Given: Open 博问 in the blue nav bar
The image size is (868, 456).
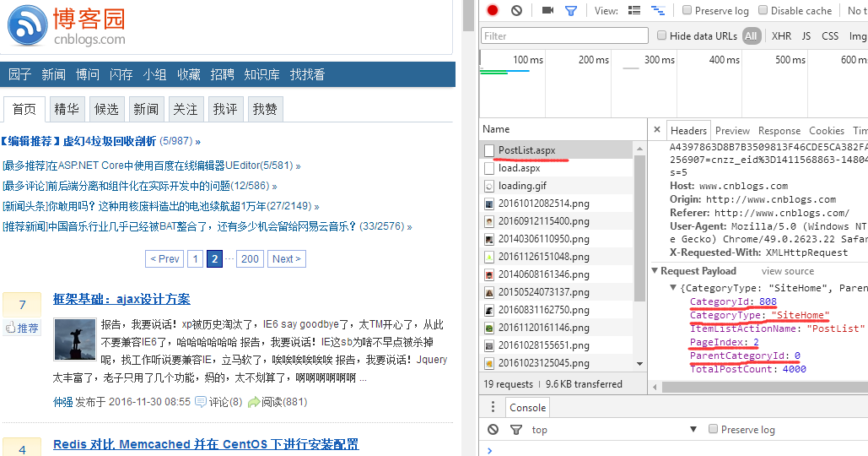Looking at the screenshot, I should [88, 74].
